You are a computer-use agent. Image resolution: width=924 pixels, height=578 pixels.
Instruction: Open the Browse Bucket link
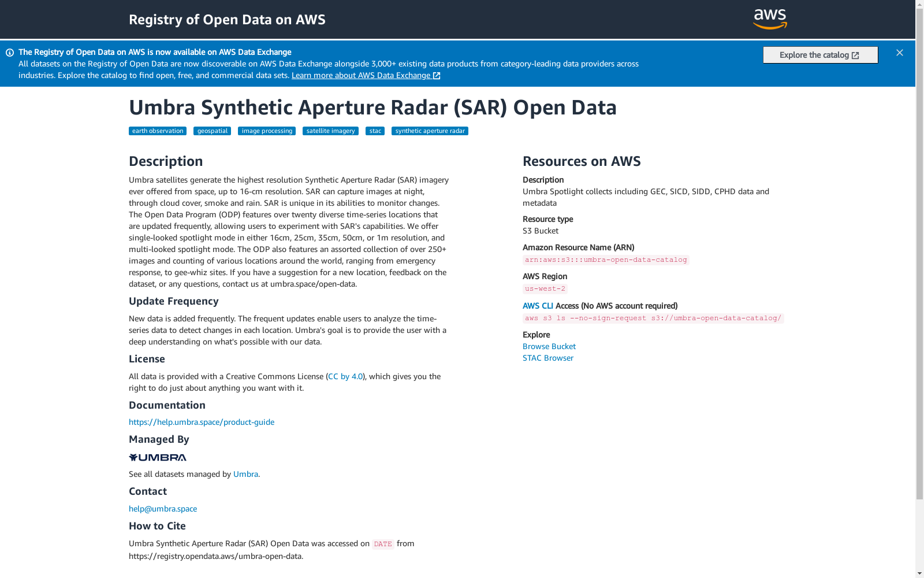click(x=549, y=346)
